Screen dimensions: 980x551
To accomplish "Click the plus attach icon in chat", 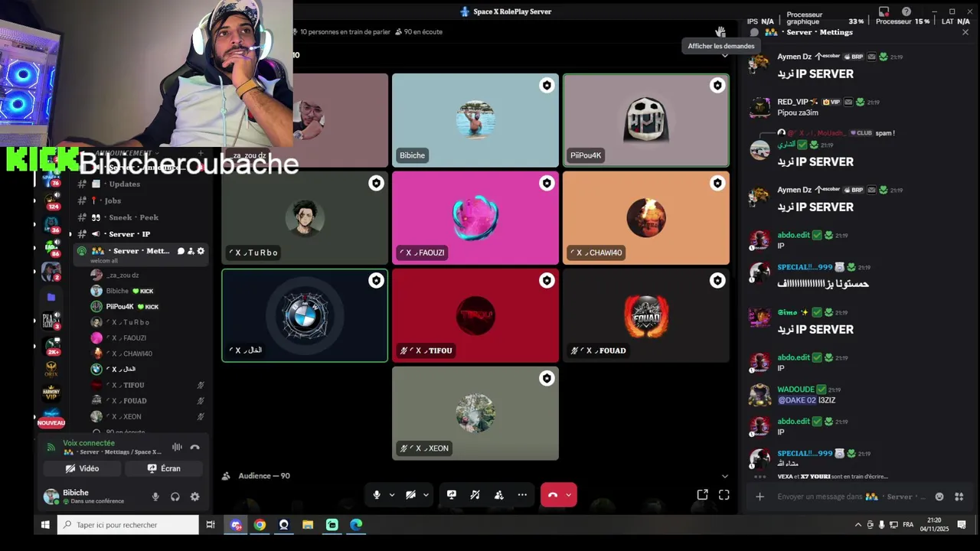I will [x=759, y=497].
